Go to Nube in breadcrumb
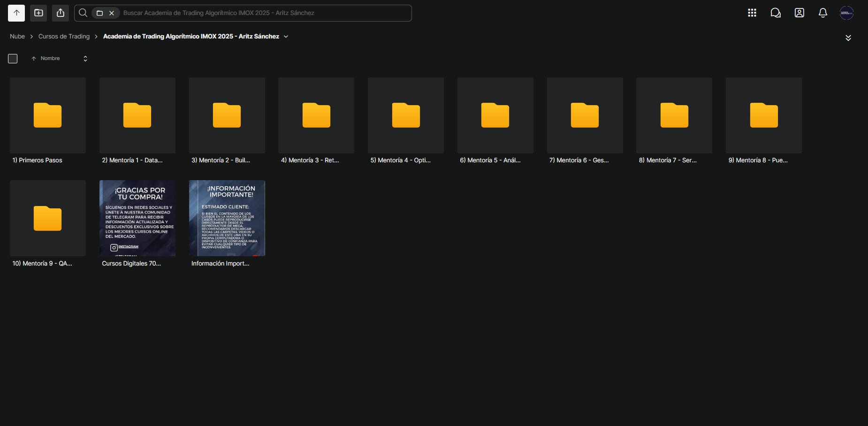This screenshot has width=868, height=426. 17,37
